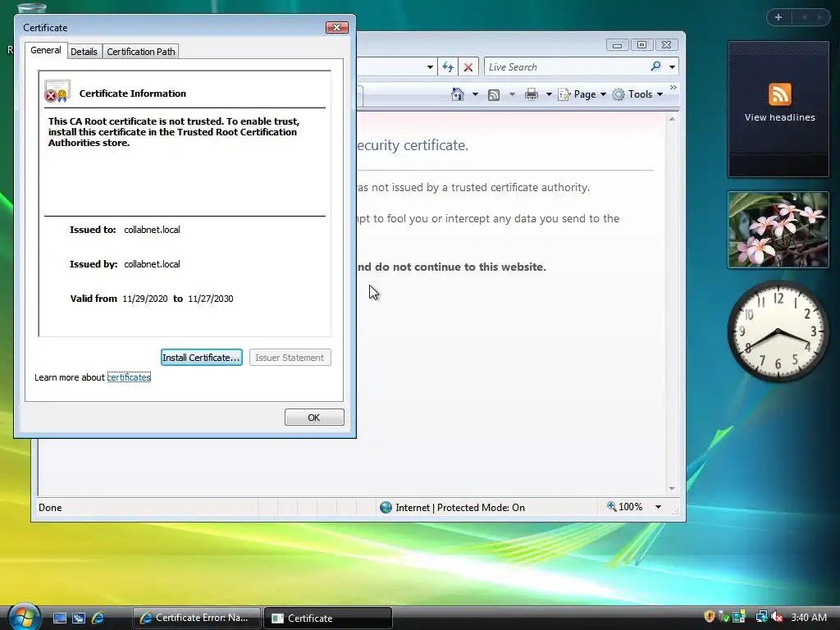Click the Print icon in IE toolbar
Image resolution: width=840 pixels, height=630 pixels.
pyautogui.click(x=532, y=95)
